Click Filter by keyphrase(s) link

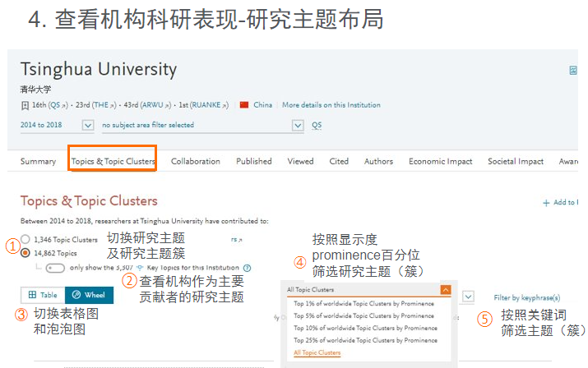(x=527, y=298)
